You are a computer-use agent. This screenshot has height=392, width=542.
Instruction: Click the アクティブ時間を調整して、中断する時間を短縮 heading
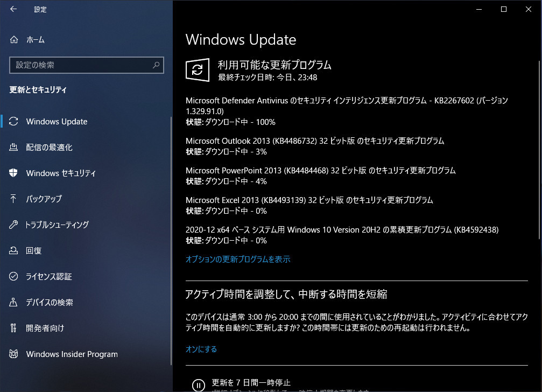pos(286,294)
